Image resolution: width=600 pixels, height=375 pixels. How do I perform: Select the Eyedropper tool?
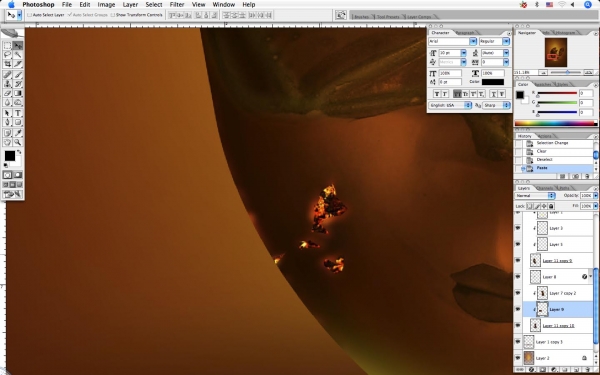click(18, 133)
